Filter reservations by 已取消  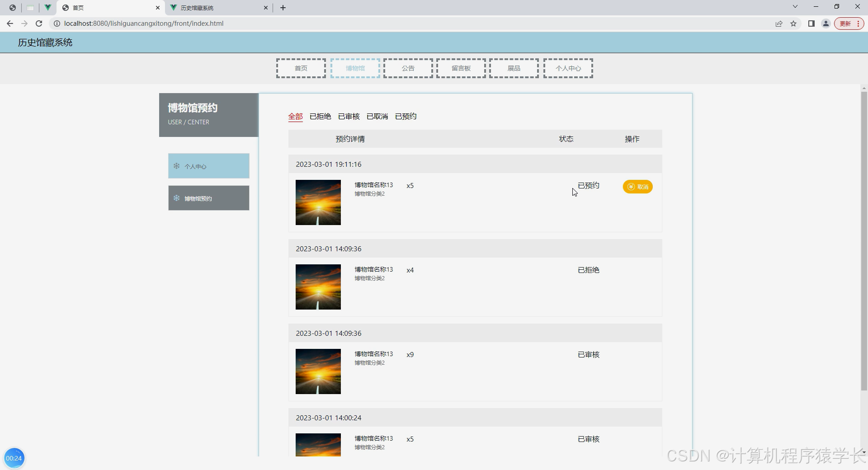click(x=377, y=117)
